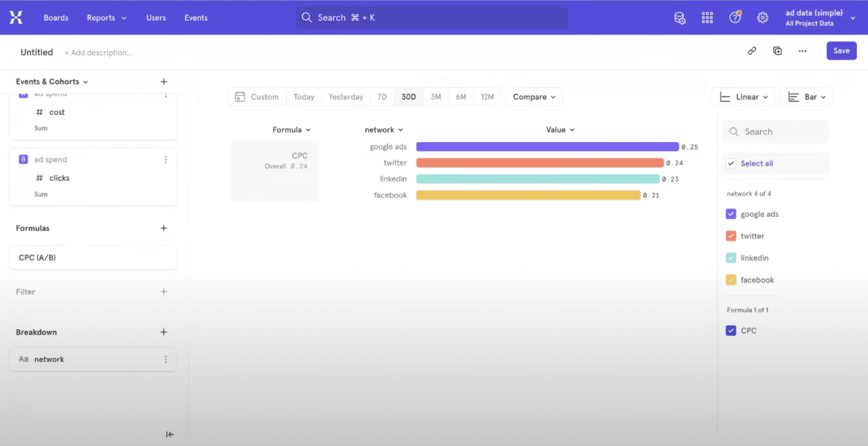Click the Untitled report title
868x446 pixels.
[x=37, y=52]
